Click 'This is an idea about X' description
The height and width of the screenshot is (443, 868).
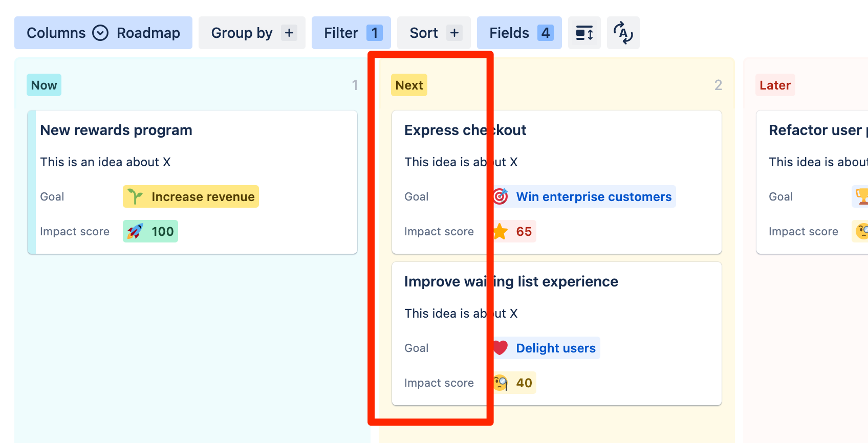tap(105, 162)
